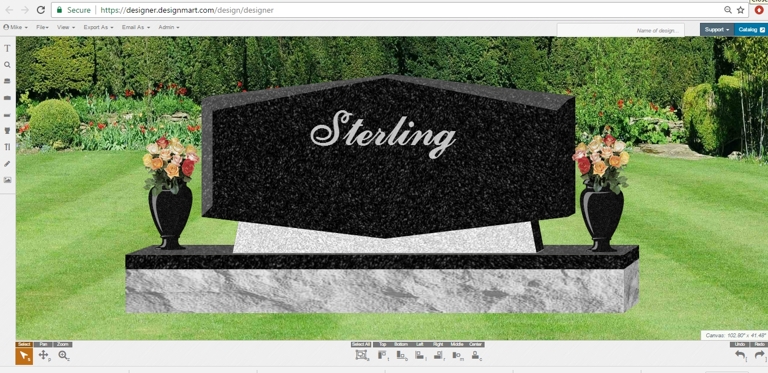Image resolution: width=768 pixels, height=373 pixels.
Task: Click the Select All icon
Action: [x=361, y=355]
